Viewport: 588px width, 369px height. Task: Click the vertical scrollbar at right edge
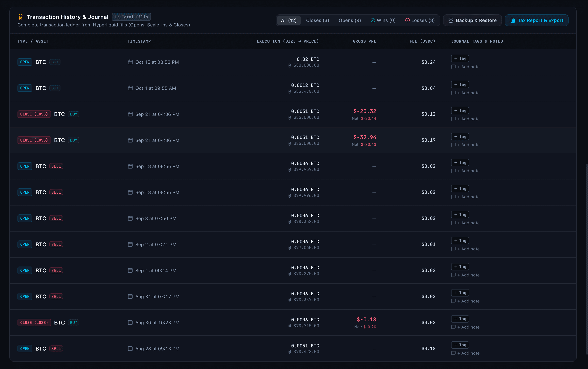pyautogui.click(x=587, y=259)
